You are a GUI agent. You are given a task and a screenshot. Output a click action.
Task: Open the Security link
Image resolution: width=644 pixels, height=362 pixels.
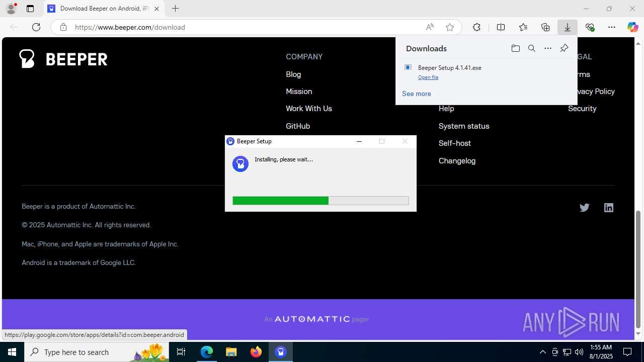pyautogui.click(x=582, y=109)
